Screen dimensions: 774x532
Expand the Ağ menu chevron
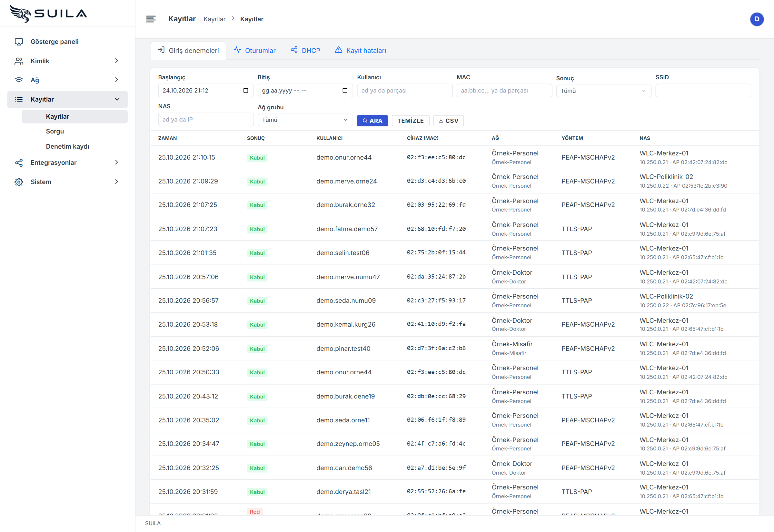pos(117,80)
